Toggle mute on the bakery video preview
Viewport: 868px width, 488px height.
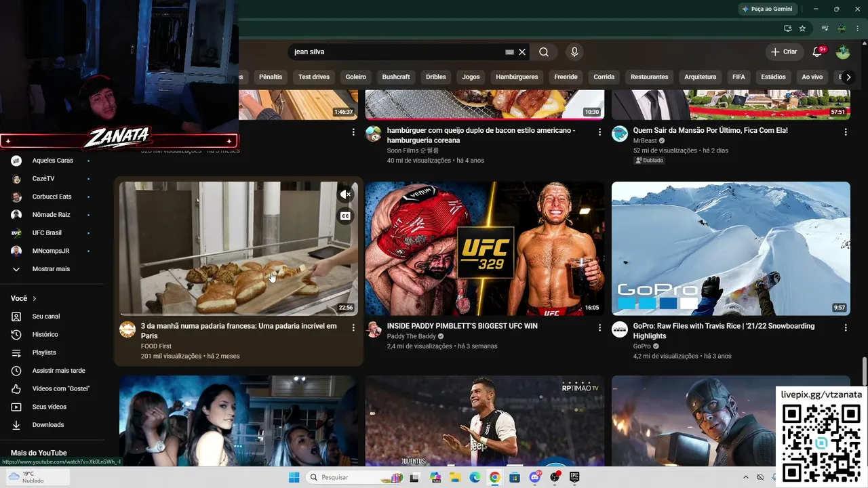pos(345,195)
